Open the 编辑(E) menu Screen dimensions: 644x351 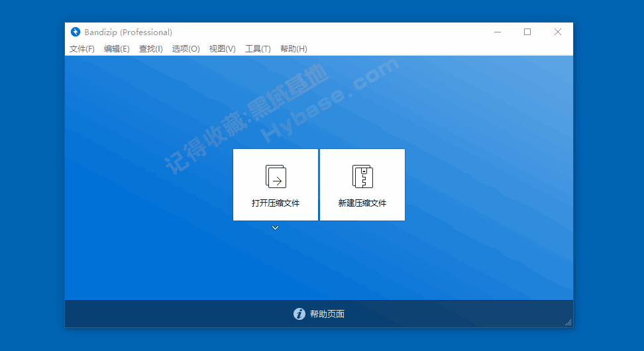coord(117,49)
